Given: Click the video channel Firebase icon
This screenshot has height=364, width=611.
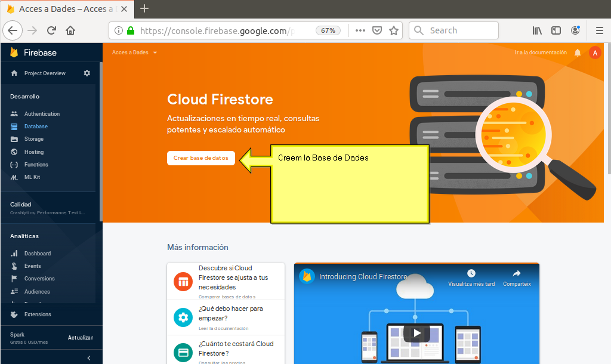Looking at the screenshot, I should [307, 276].
